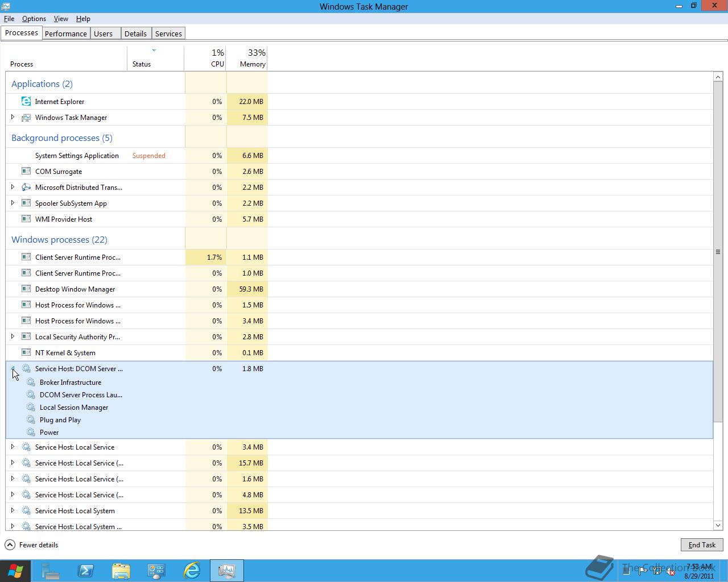728x582 pixels.
Task: Click the Service Host: DCOM Server gear icon
Action: [26, 368]
